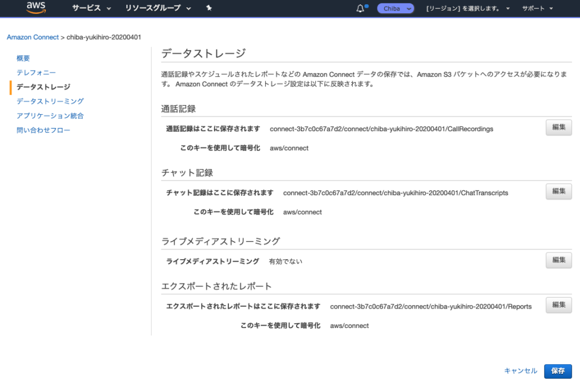Edit the ライブメディアストリーミング settings
This screenshot has width=580, height=392.
tap(558, 260)
